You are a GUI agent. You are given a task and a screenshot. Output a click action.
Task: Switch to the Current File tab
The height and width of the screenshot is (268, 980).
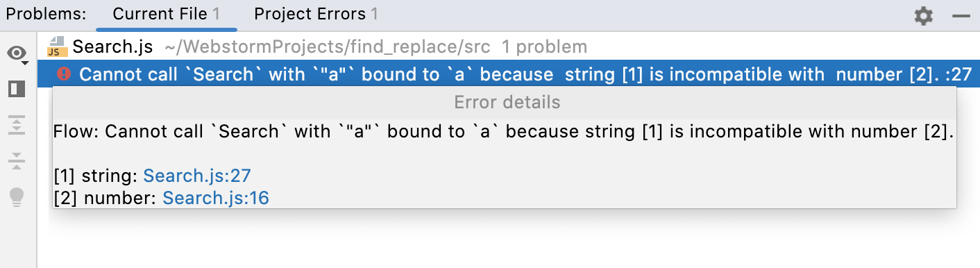pyautogui.click(x=167, y=14)
